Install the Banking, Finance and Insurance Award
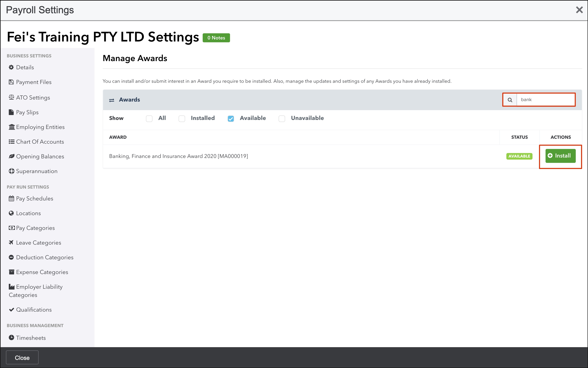Viewport: 588px width, 368px height. [560, 156]
